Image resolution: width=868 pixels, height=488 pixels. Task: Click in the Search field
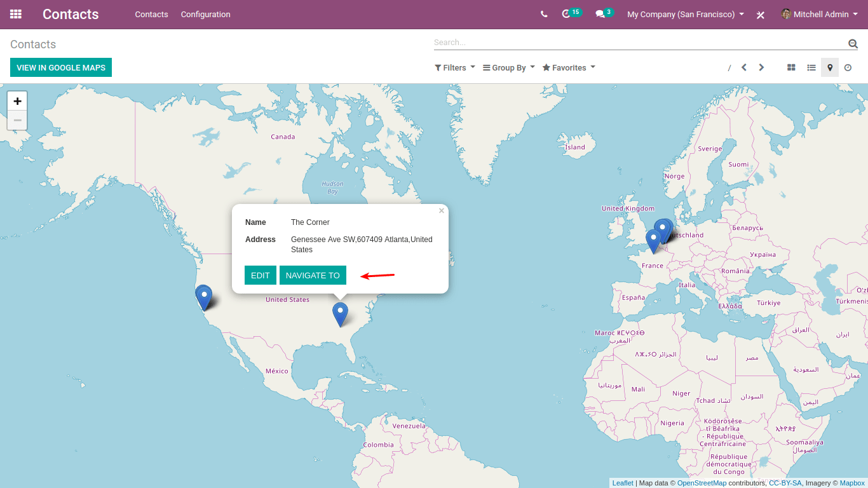point(640,43)
